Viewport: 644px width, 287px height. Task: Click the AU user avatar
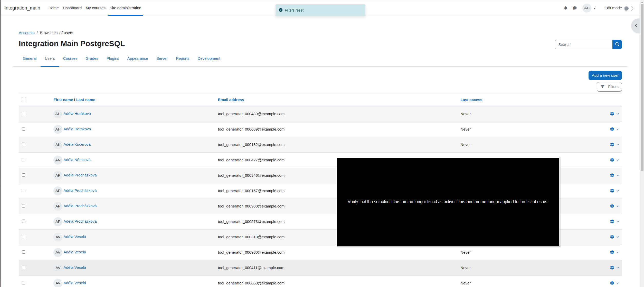(x=587, y=8)
